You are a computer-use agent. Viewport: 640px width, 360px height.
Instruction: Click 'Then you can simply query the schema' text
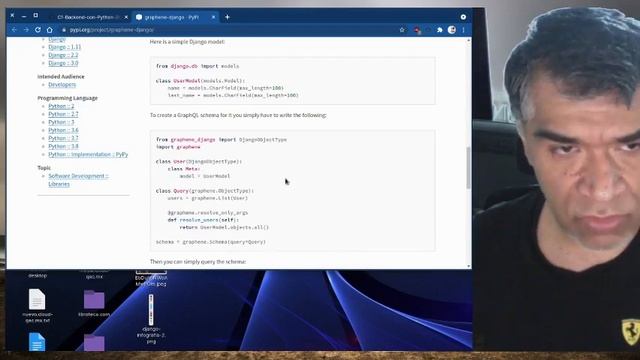[198, 262]
